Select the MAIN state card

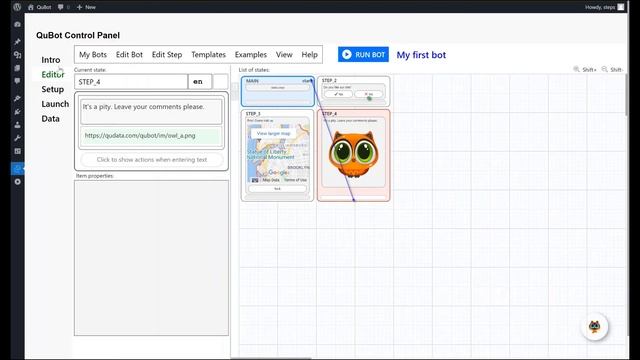pyautogui.click(x=278, y=91)
